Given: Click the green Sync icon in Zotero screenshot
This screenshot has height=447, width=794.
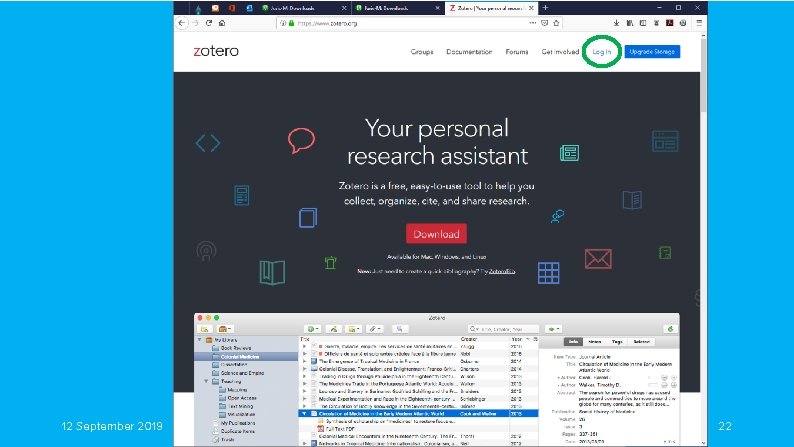Looking at the screenshot, I should 670,329.
